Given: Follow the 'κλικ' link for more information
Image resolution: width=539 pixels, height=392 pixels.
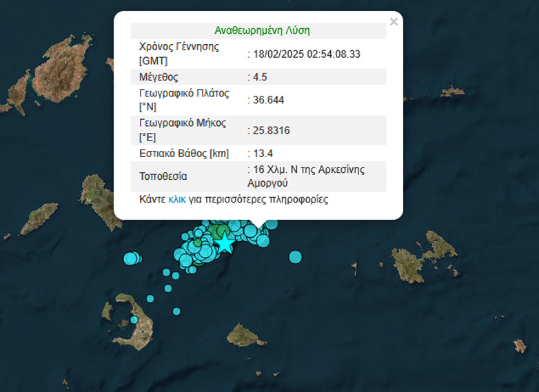Looking at the screenshot, I should point(177,200).
